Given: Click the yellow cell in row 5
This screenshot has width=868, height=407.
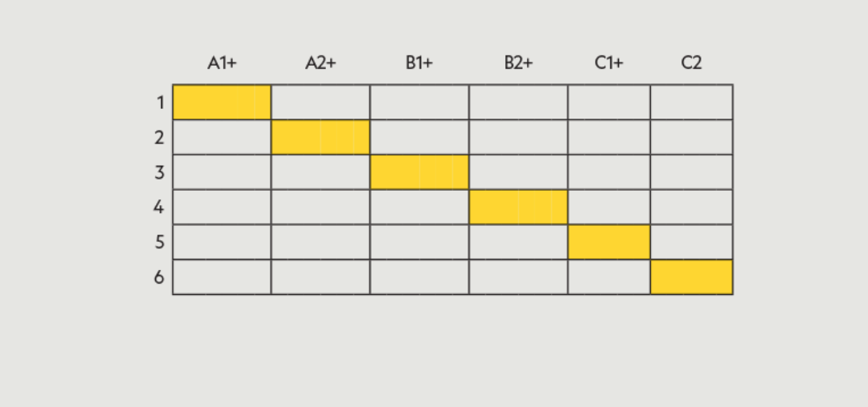Looking at the screenshot, I should [x=609, y=242].
